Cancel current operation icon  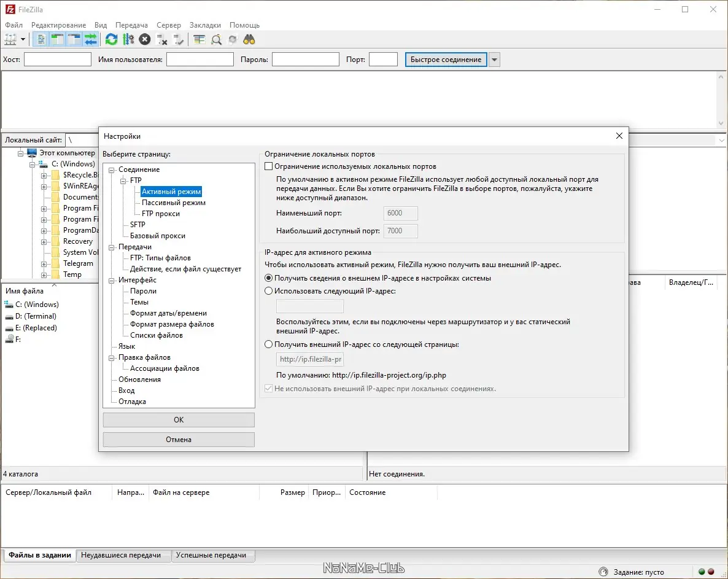click(145, 39)
